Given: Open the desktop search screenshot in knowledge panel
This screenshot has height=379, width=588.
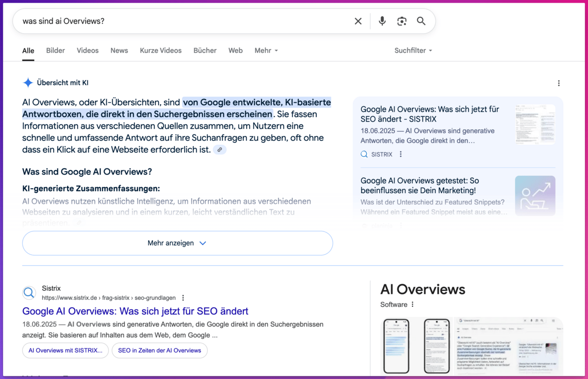Looking at the screenshot, I should [x=508, y=346].
